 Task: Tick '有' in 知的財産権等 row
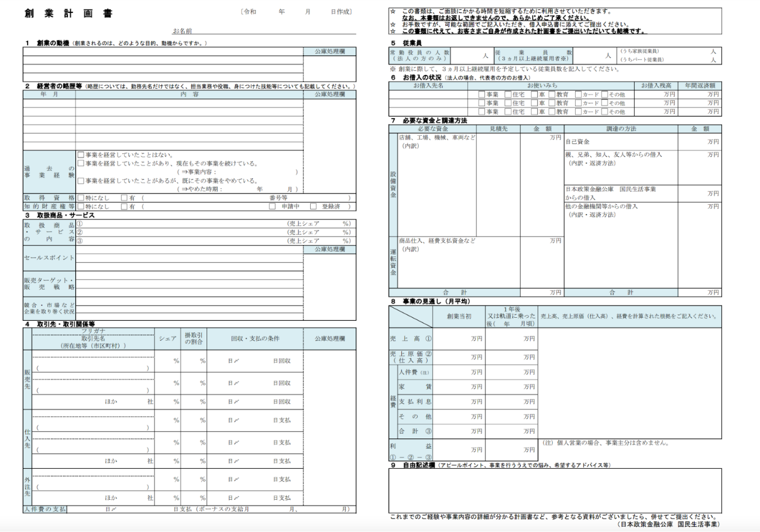click(x=124, y=206)
